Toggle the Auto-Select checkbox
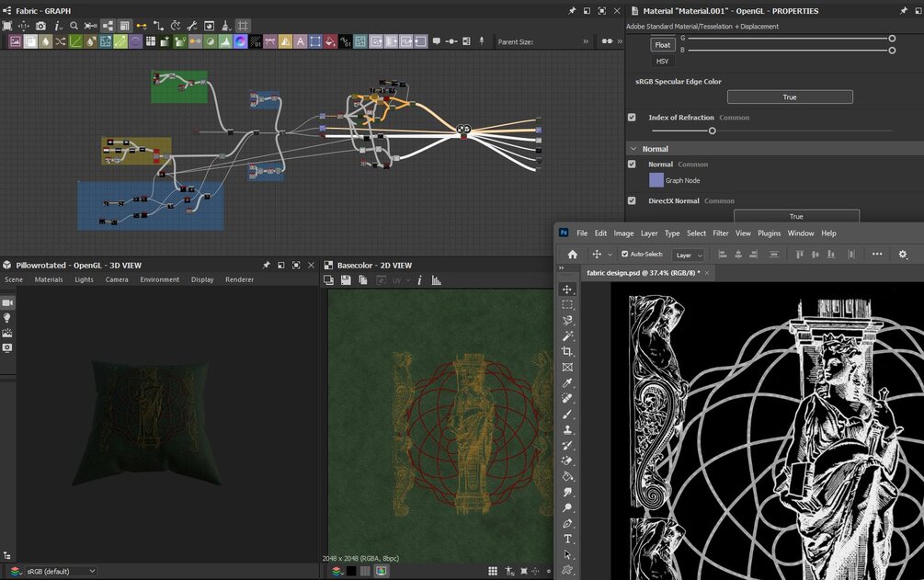This screenshot has width=924, height=580. [x=625, y=255]
